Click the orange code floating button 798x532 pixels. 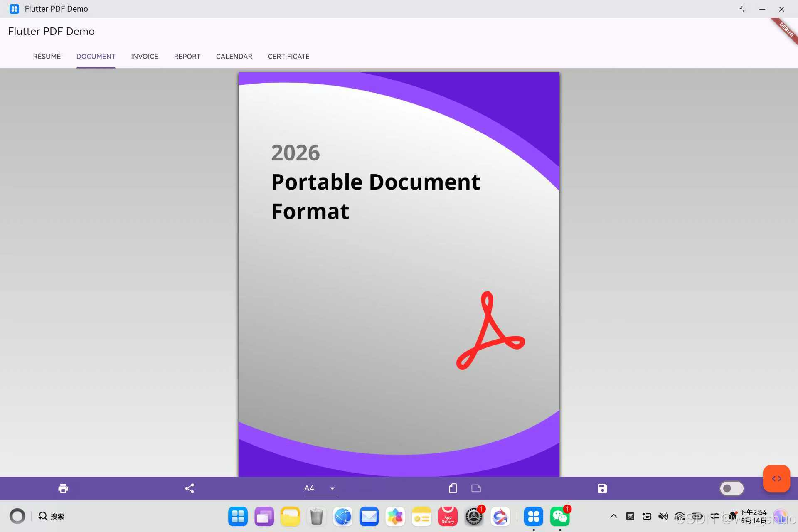click(x=776, y=479)
